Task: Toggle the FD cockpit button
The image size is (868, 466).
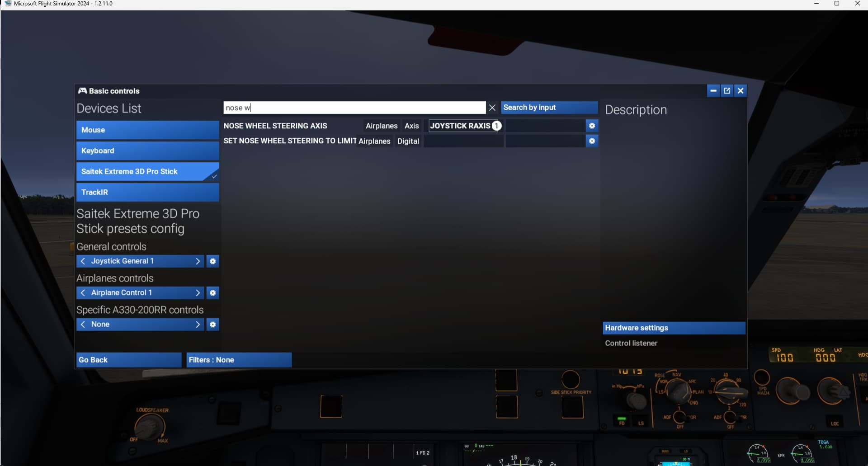Action: pyautogui.click(x=622, y=421)
